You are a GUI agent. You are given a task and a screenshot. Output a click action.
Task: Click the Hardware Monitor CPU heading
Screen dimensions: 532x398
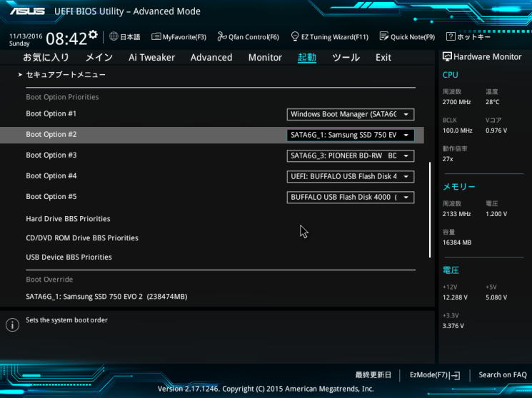[x=450, y=75]
